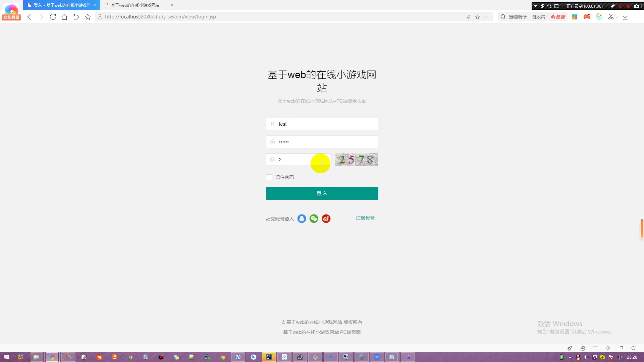Show hidden system tray icons
The height and width of the screenshot is (362, 644).
(x=570, y=357)
